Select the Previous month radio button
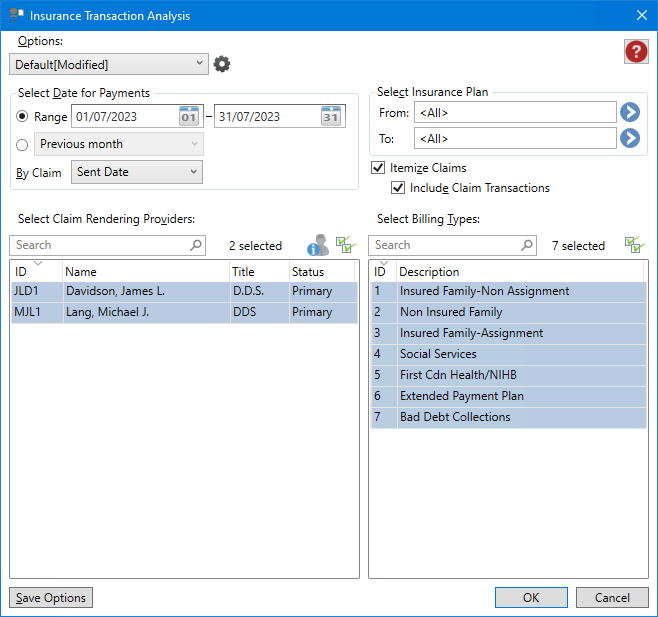 coord(22,145)
